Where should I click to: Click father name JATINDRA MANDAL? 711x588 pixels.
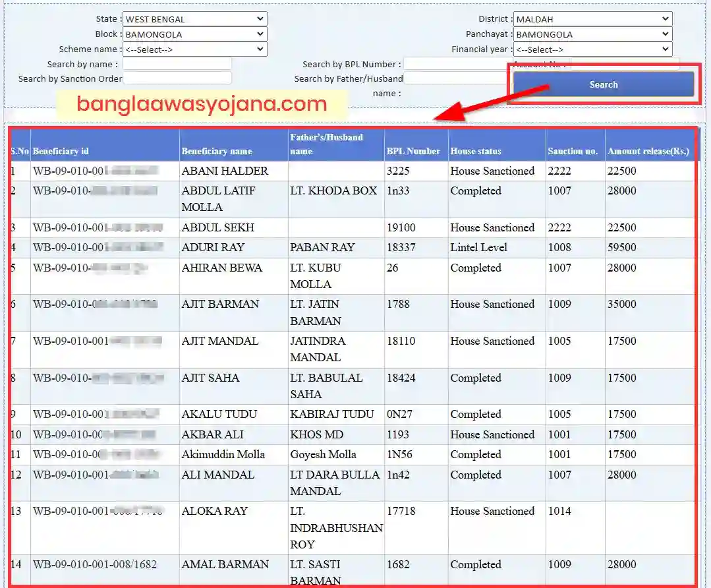tap(318, 349)
